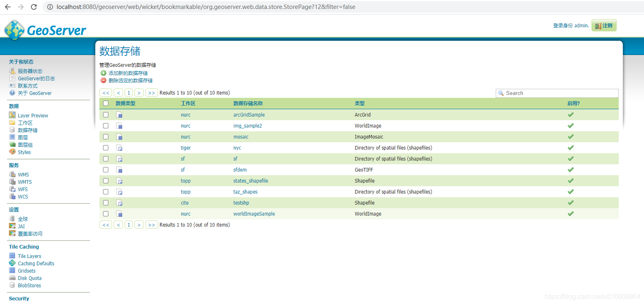Click the WMS service icon
The width and height of the screenshot is (644, 304).
coord(12,174)
